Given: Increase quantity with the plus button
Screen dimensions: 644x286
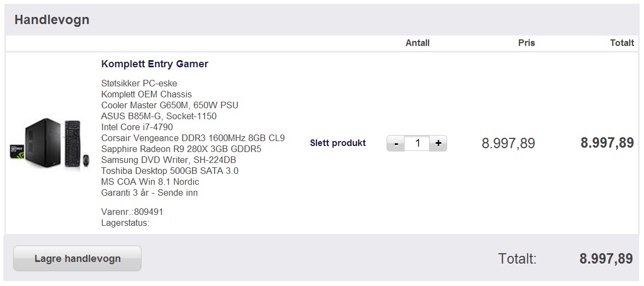Looking at the screenshot, I should pyautogui.click(x=438, y=143).
